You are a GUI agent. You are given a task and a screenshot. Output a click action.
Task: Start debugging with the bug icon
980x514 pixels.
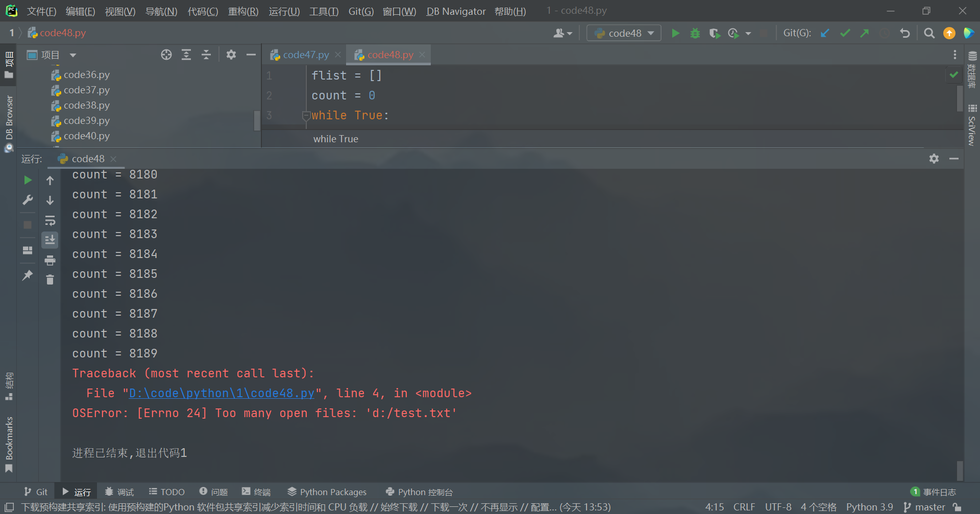pos(695,33)
